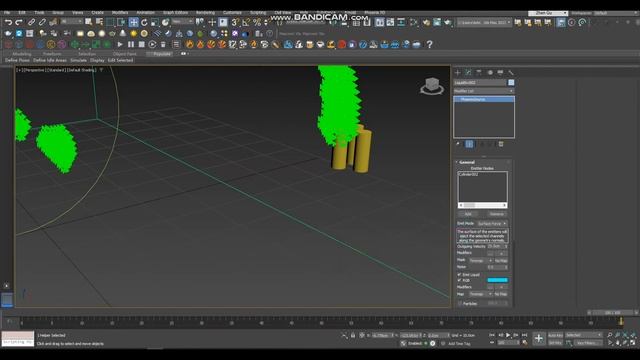The height and width of the screenshot is (360, 640).
Task: Open the key filter Selected dropdown
Action: tap(583, 335)
